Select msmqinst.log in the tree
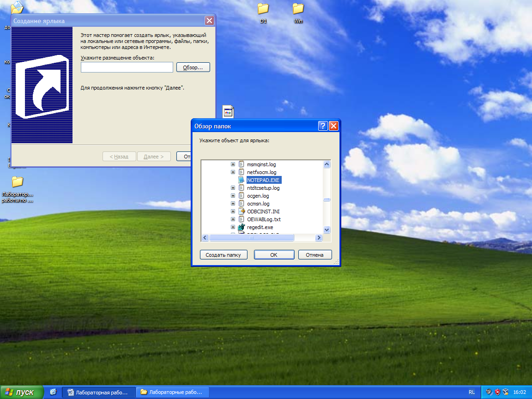Screen dimensions: 532x399 [261, 164]
